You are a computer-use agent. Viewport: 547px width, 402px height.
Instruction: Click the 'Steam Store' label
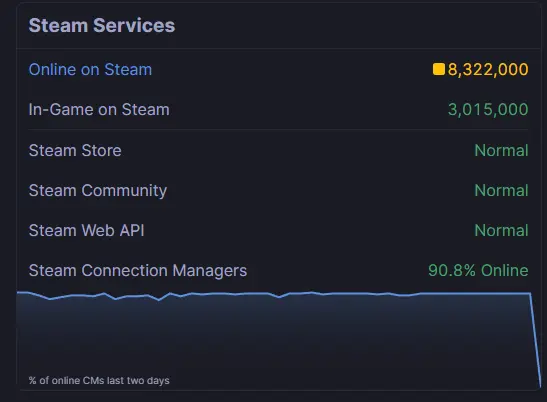coord(75,151)
